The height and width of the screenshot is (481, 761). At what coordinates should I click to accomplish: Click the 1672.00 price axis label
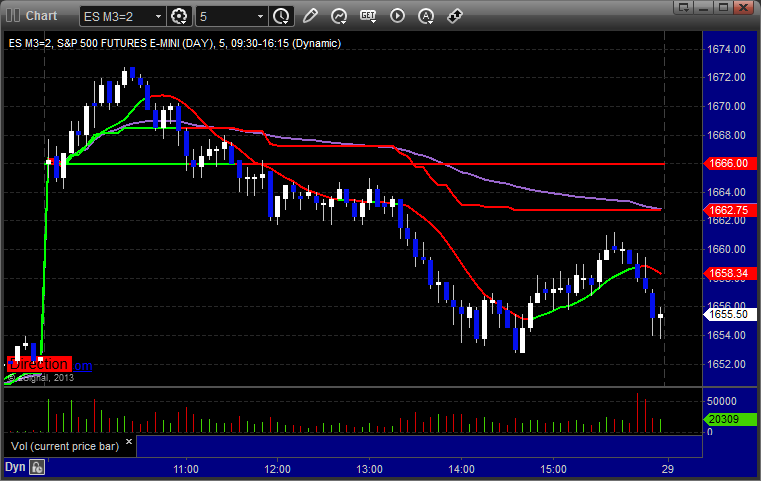pos(726,77)
